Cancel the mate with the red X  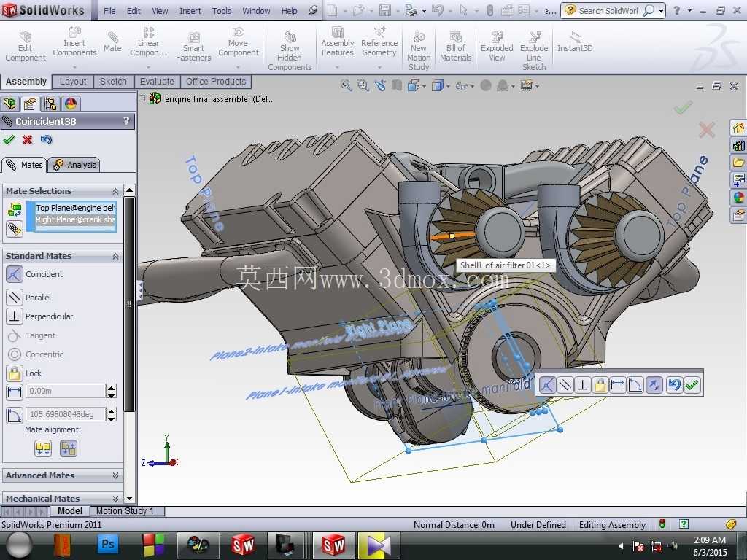click(28, 139)
